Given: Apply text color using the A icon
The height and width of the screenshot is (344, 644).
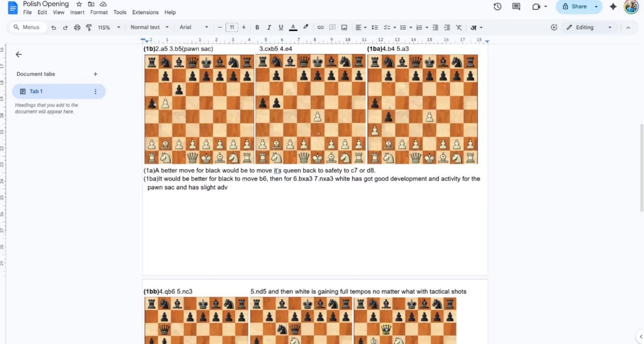Looking at the screenshot, I should point(293,27).
